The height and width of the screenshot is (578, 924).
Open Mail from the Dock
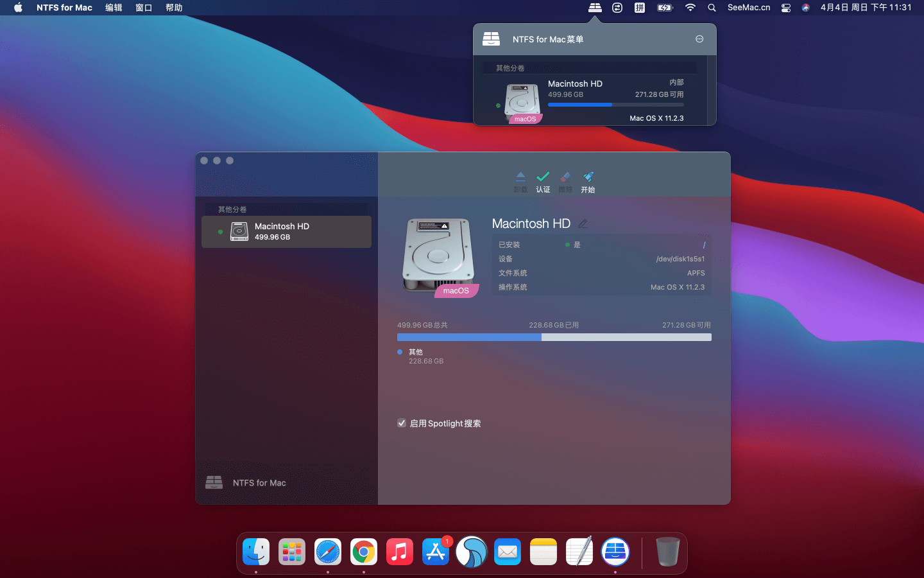click(x=508, y=552)
